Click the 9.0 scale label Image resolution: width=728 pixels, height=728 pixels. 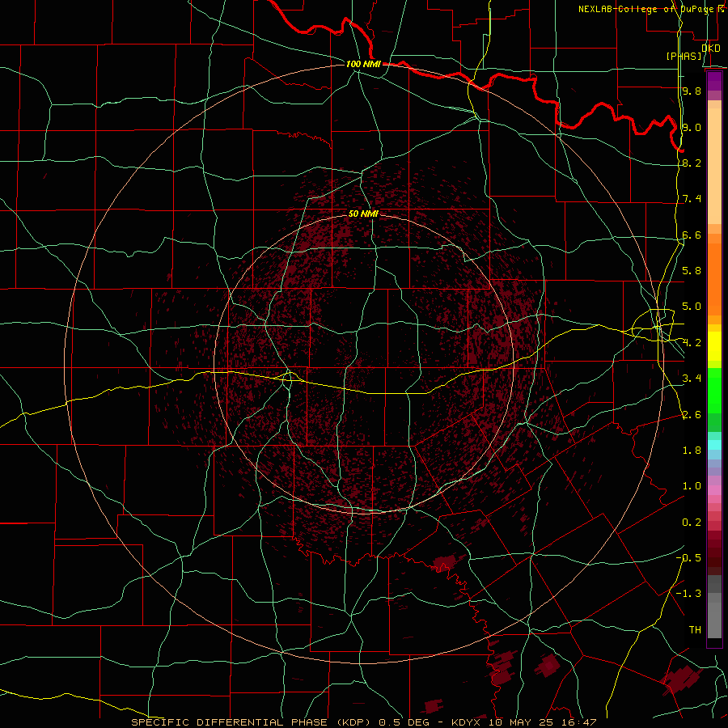point(692,127)
